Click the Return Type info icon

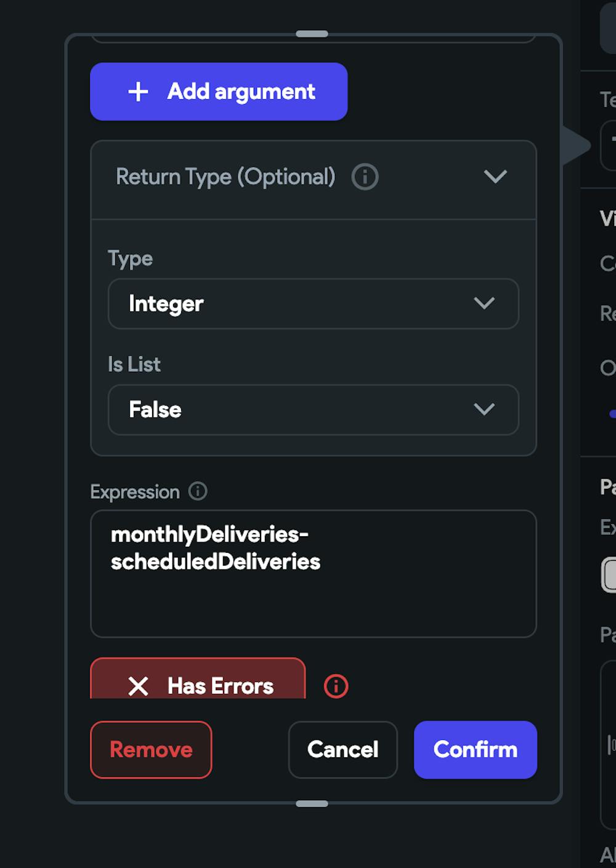[365, 177]
